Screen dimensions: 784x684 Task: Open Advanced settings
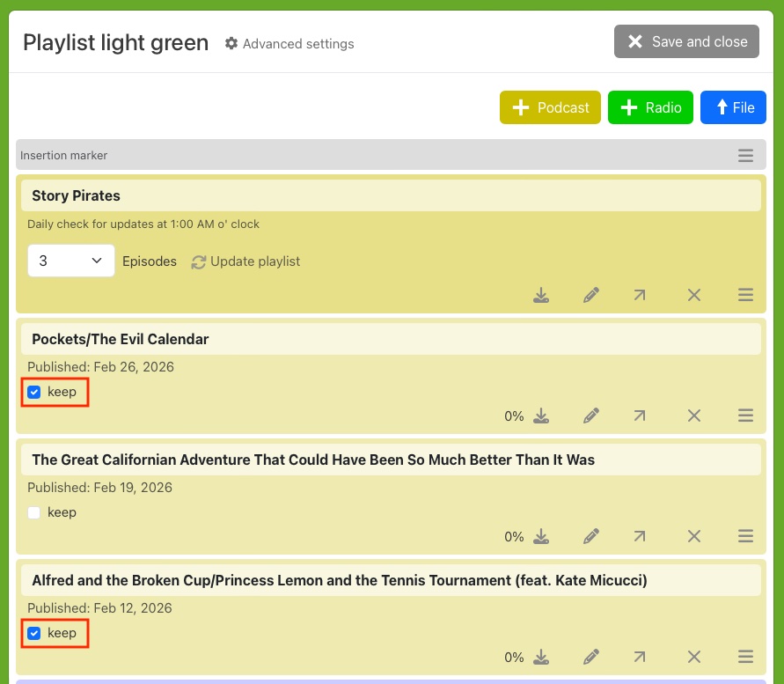[x=289, y=43]
